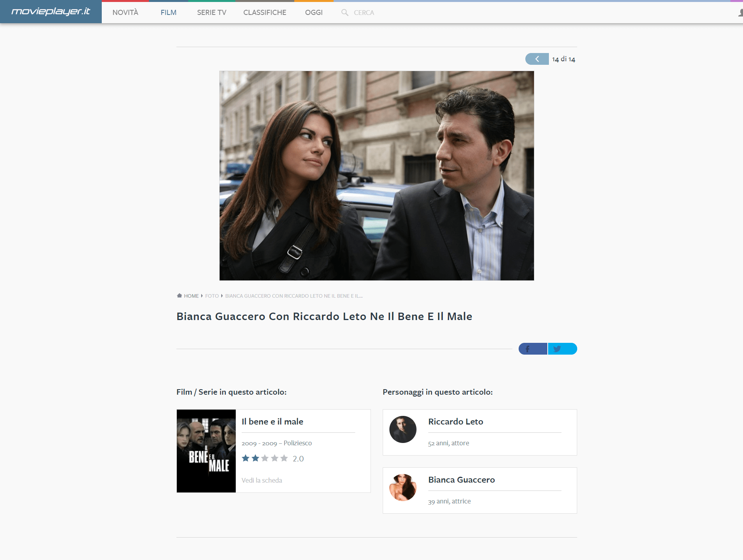Open Riccardo Leto's avatar photo
The image size is (743, 560).
pos(403,429)
